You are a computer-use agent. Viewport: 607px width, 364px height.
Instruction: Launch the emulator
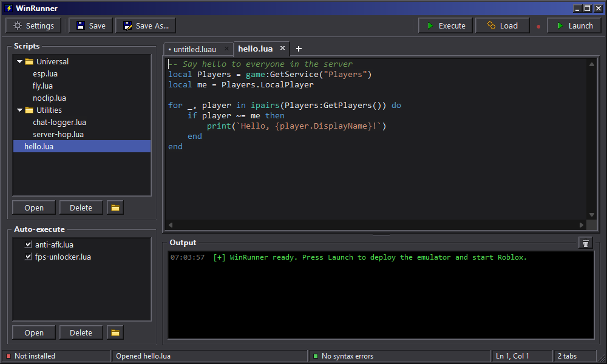coord(574,25)
